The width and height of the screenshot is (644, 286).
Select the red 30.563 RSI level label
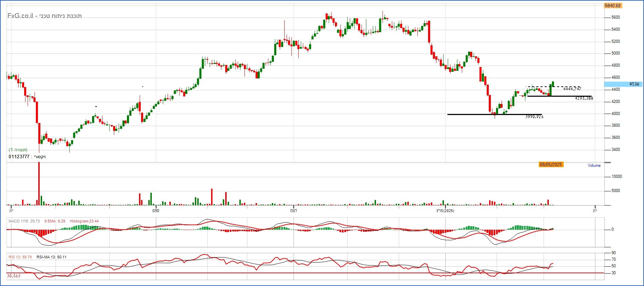pos(14,276)
